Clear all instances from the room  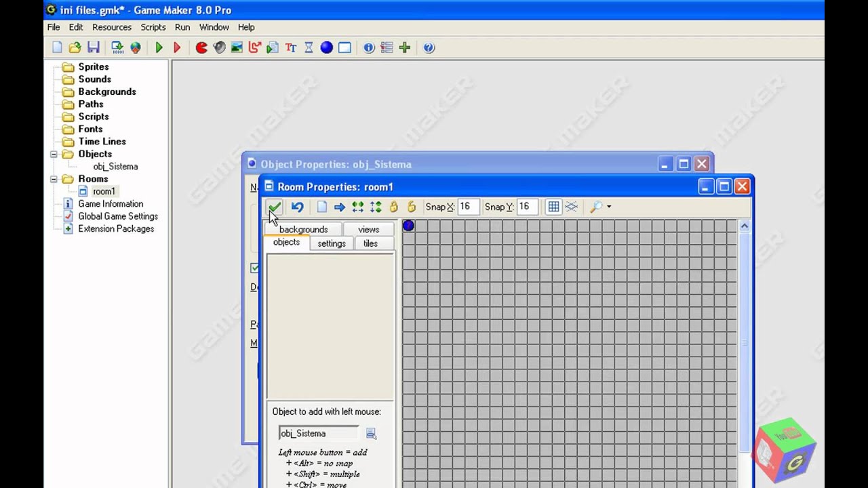(x=322, y=207)
